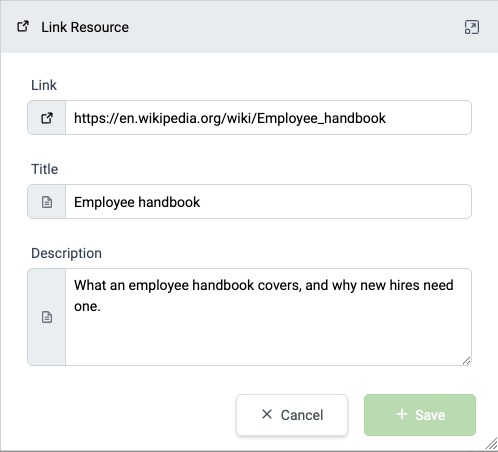
Task: Click the Link Resource heading text
Action: pyautogui.click(x=85, y=27)
